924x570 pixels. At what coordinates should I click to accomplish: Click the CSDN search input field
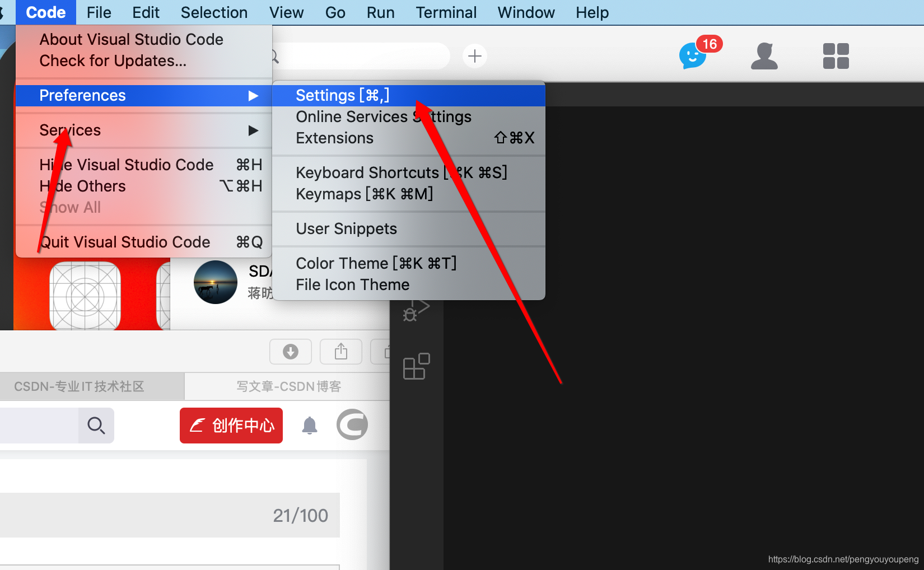click(39, 426)
